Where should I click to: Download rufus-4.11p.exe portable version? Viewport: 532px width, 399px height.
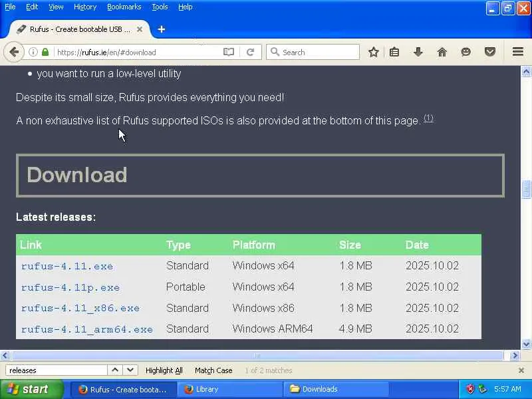(x=70, y=288)
